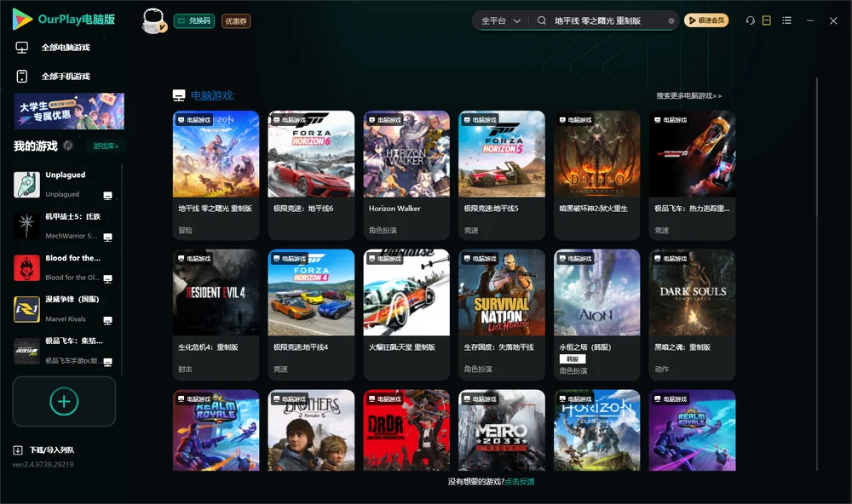
Task: Open the Metro 2033 Redux card
Action: (502, 430)
